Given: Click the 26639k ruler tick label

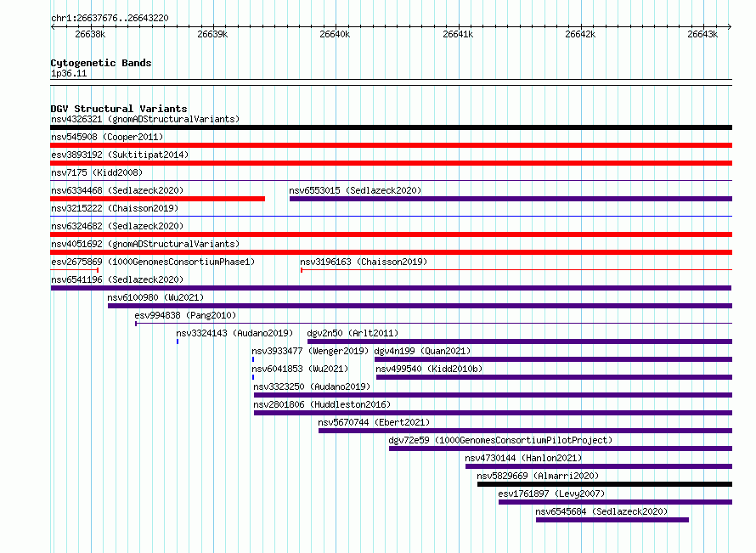Looking at the screenshot, I should [x=212, y=35].
